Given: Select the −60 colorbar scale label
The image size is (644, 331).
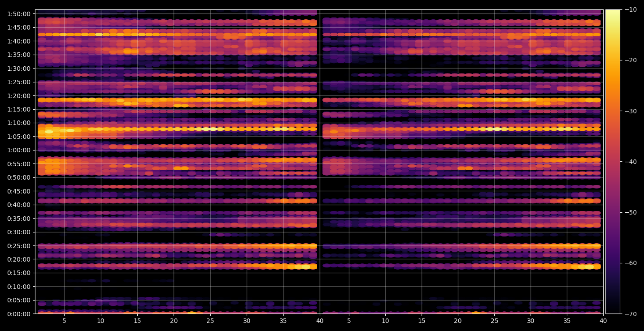Looking at the screenshot, I should point(631,263).
